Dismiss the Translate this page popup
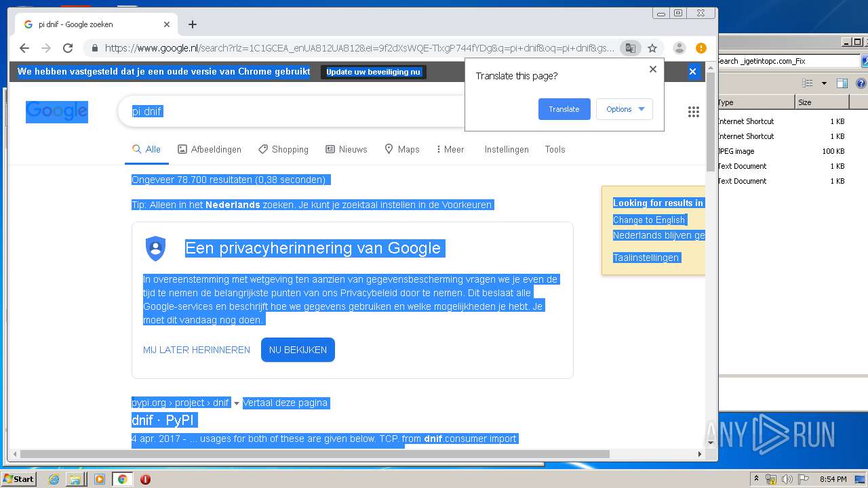 pyautogui.click(x=653, y=69)
